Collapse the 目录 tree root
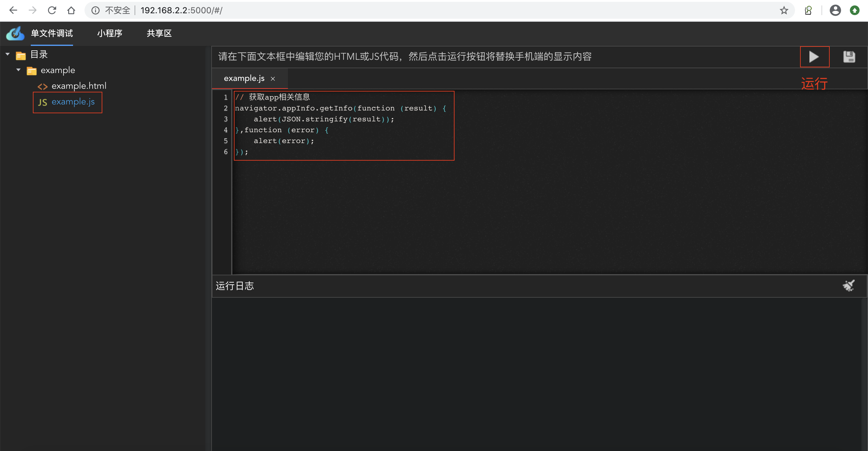The height and width of the screenshot is (451, 868). [x=8, y=54]
